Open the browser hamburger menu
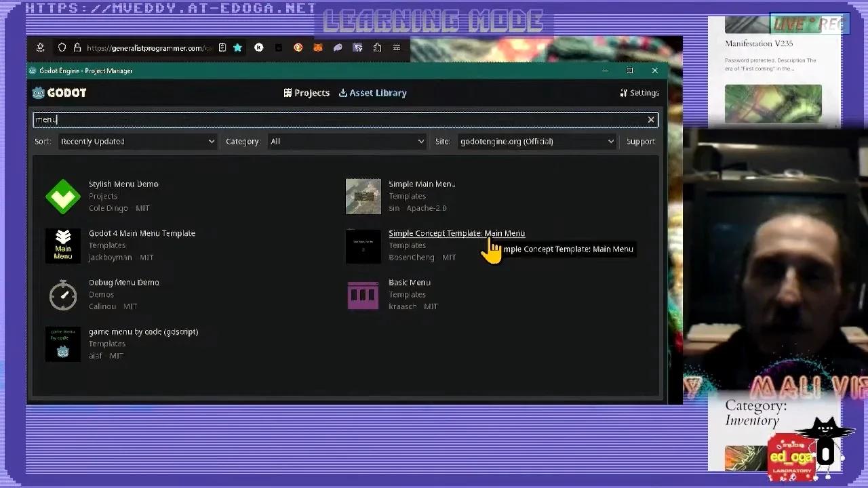Screen dimensions: 868x488 (x=397, y=47)
